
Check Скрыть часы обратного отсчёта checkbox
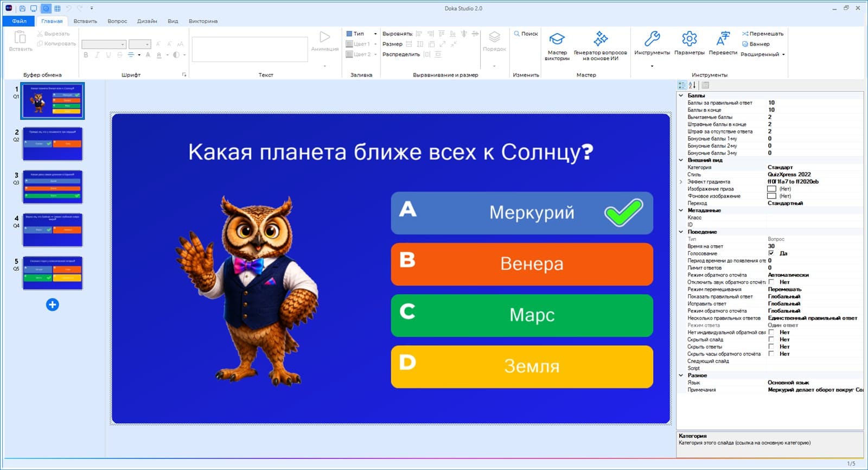coord(771,354)
